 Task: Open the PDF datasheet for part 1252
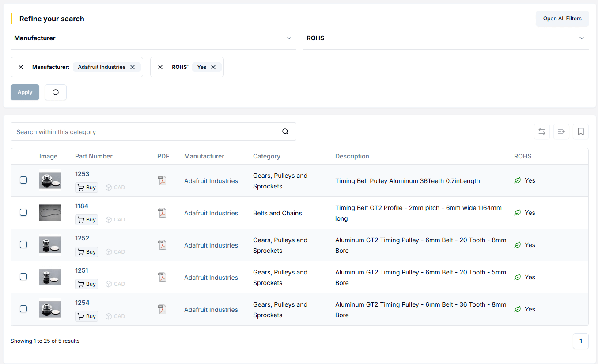click(162, 245)
